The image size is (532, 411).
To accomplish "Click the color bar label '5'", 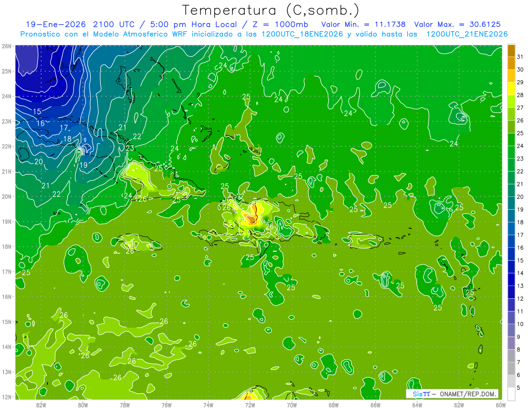I will coord(518,388).
